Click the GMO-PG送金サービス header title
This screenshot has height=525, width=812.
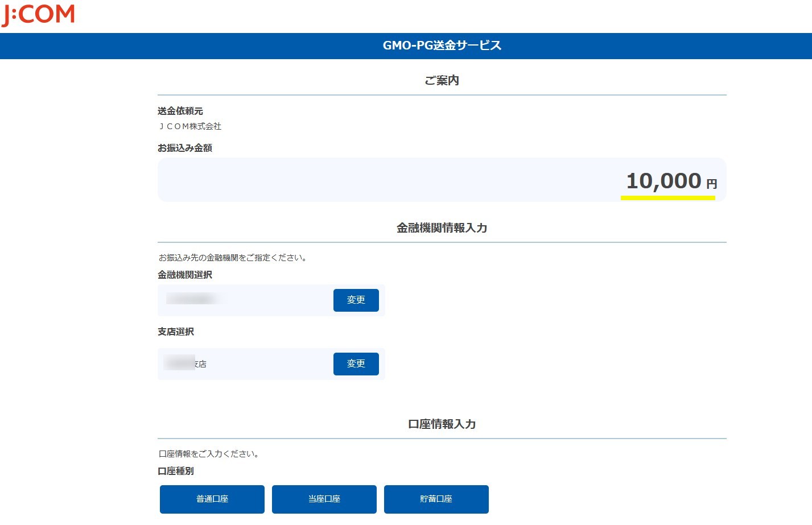(442, 46)
